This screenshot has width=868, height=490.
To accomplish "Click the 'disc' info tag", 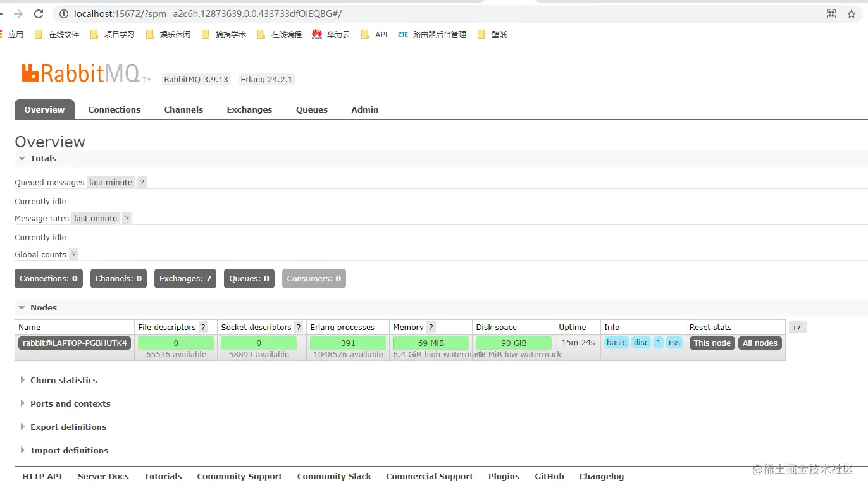I will (642, 343).
